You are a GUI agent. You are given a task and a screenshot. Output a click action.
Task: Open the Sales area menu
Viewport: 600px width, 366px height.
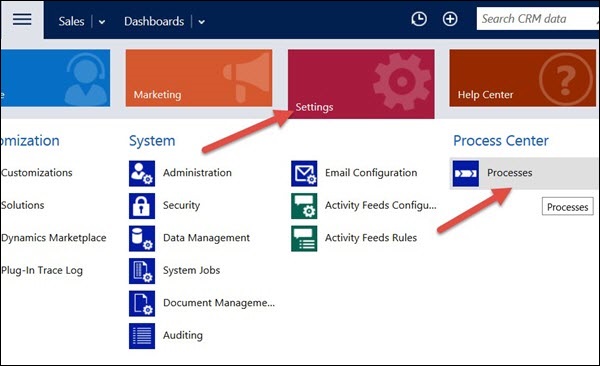[71, 21]
